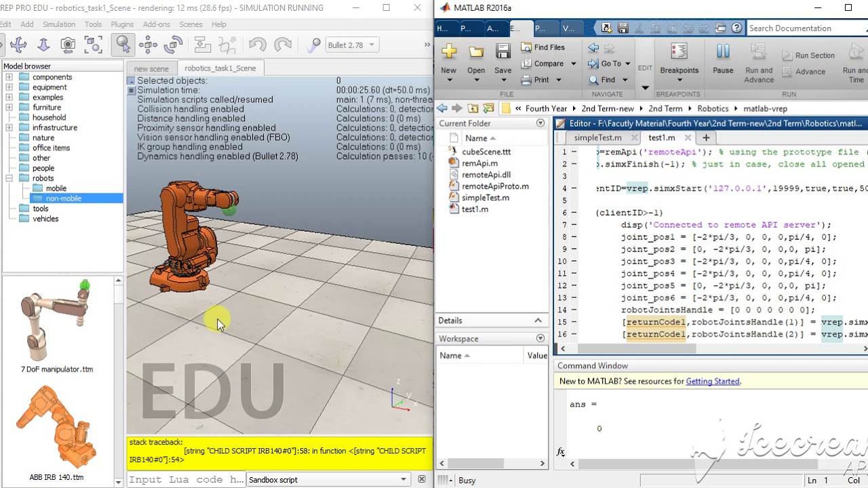This screenshot has width=868, height=488.
Task: Click the assemble objects icon in V-REP
Action: [202, 45]
